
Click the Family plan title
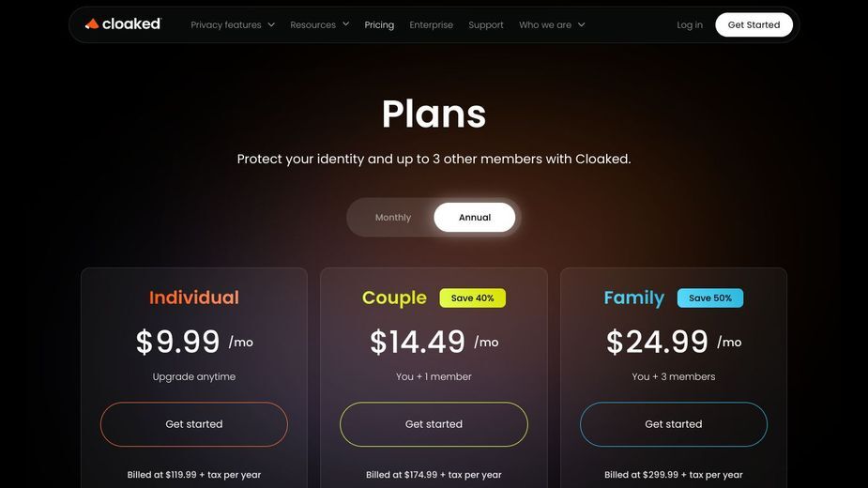coord(633,298)
